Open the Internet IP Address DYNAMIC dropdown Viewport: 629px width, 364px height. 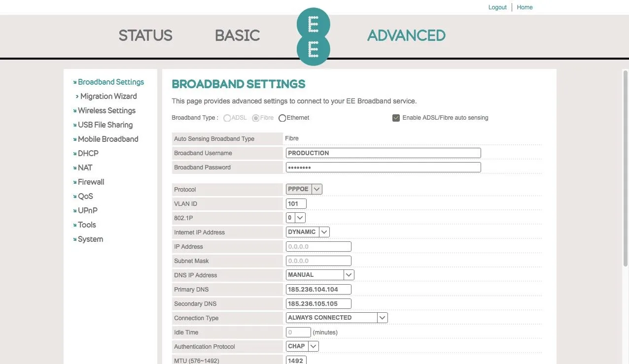pos(308,232)
